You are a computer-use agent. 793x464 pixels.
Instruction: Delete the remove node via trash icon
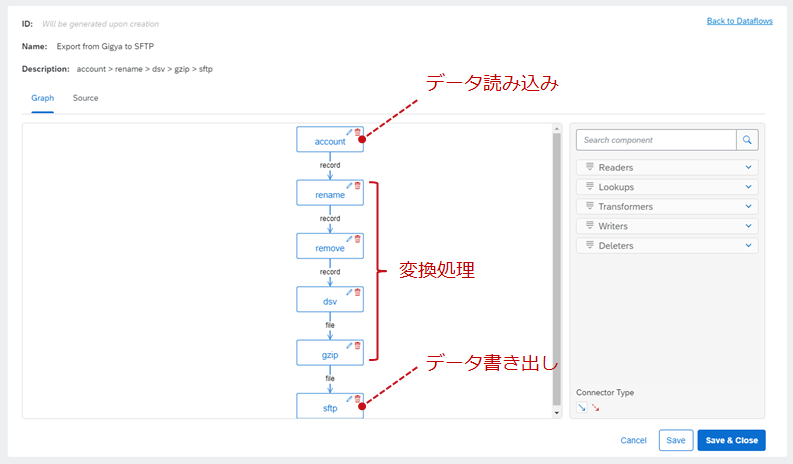coord(358,239)
